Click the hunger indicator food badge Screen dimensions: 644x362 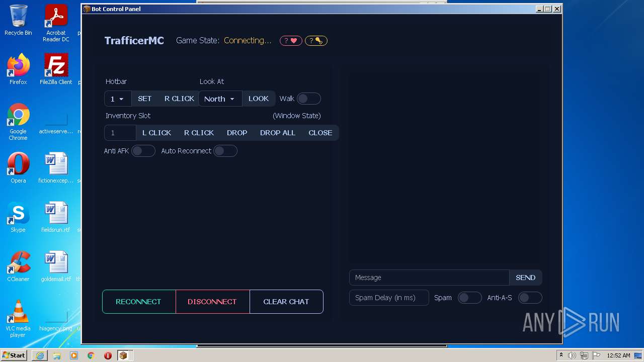click(316, 41)
